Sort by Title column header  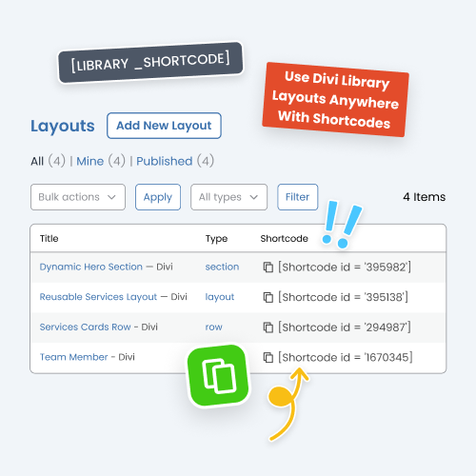49,238
